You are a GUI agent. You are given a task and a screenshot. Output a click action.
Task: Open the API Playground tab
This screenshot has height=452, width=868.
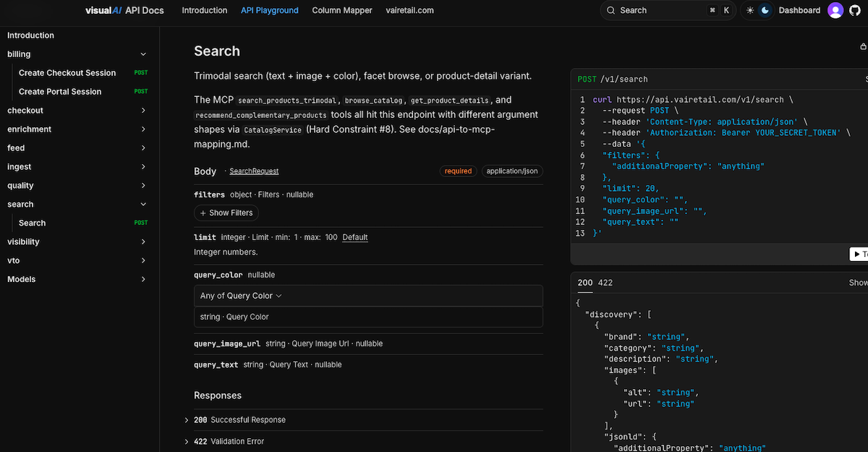(x=270, y=10)
